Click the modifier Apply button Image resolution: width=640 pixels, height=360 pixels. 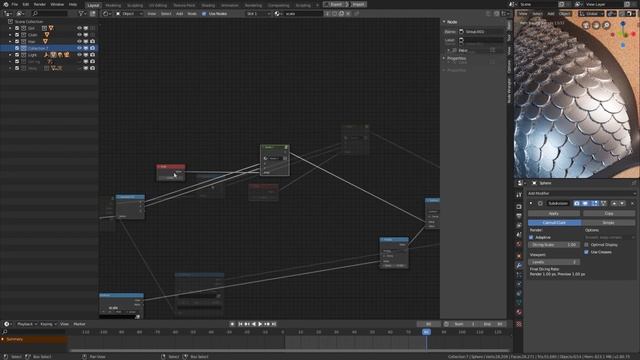coord(554,213)
